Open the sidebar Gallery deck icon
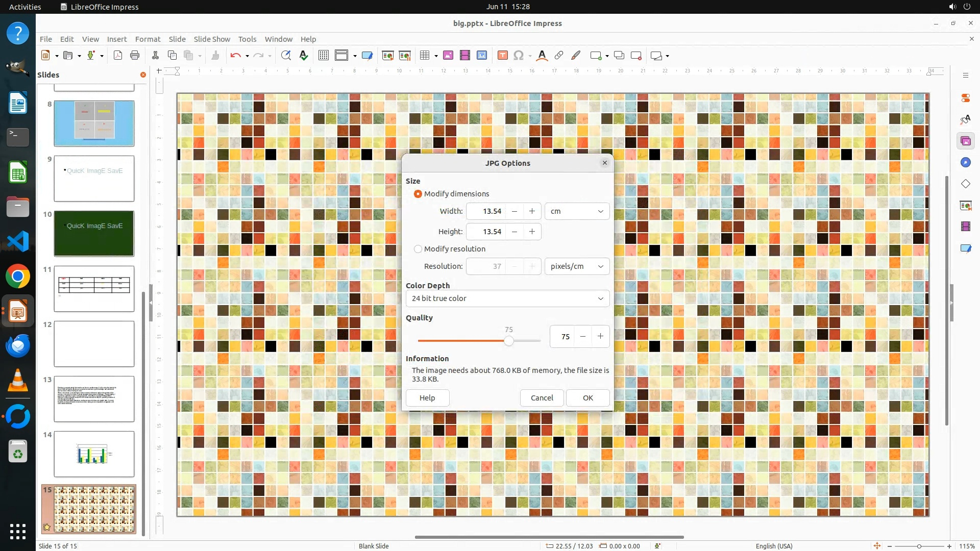The image size is (980, 551). (965, 141)
